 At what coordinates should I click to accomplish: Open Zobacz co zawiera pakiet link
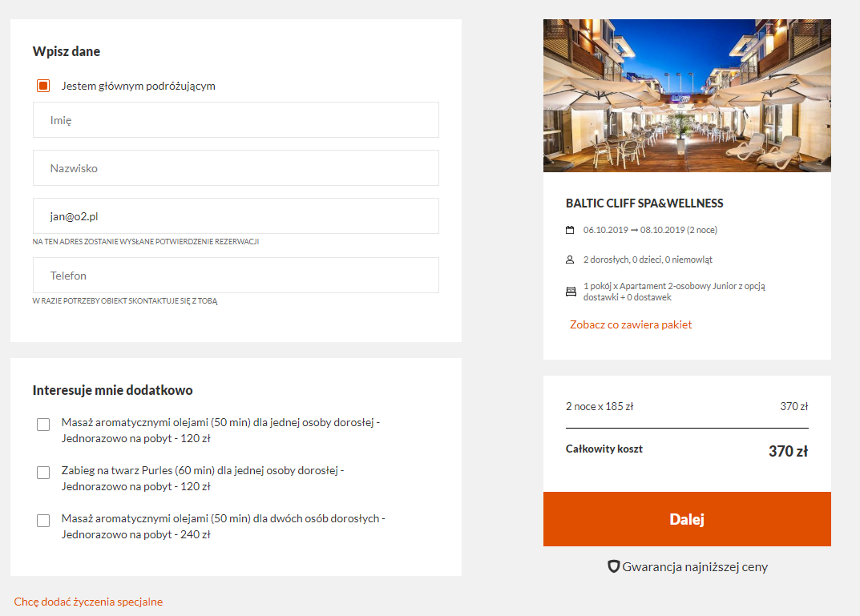[631, 324]
